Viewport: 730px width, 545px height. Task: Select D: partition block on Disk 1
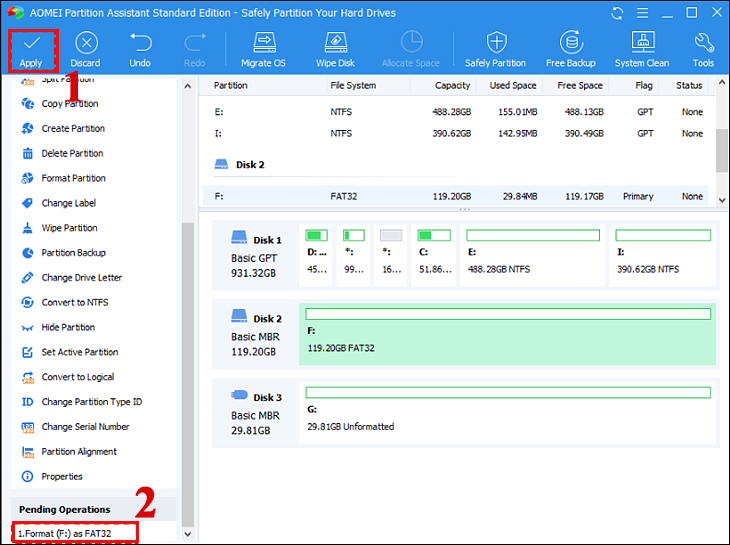[x=316, y=255]
